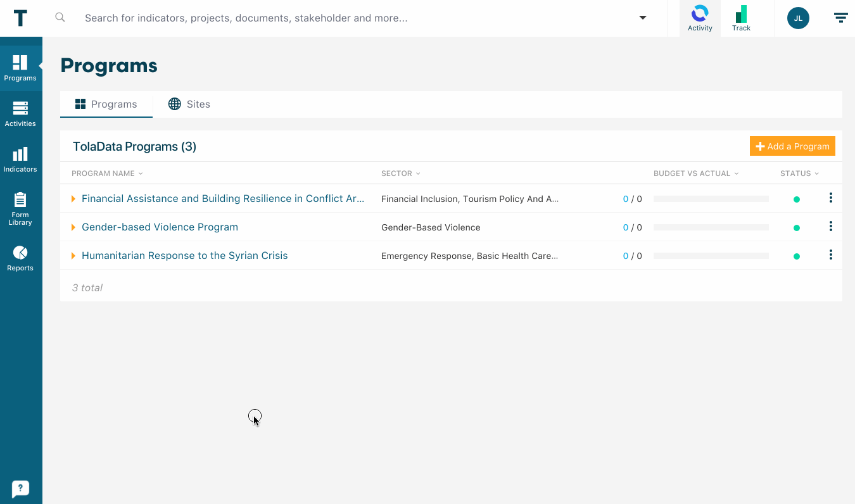Open the search bar dropdown arrow

pos(643,18)
